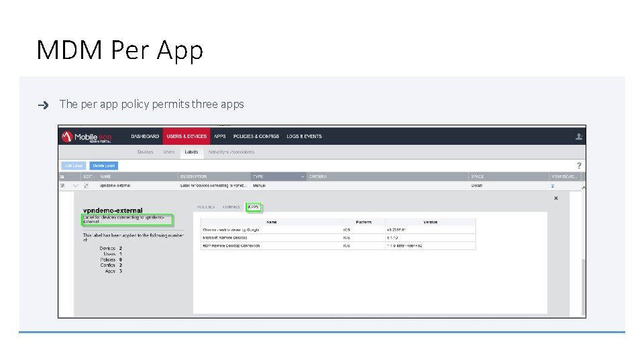The height and width of the screenshot is (362, 644).
Task: Click the vertical scrollbar thumb
Action: (x=583, y=286)
